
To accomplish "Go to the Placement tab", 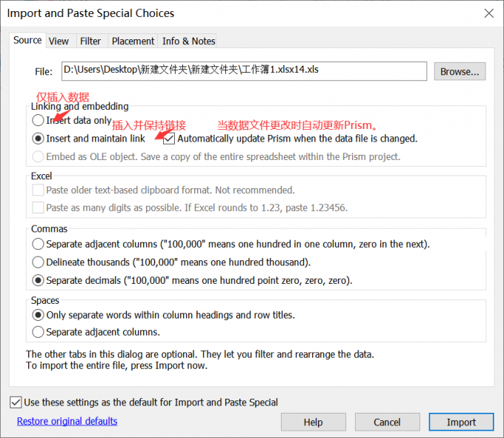I will (133, 42).
